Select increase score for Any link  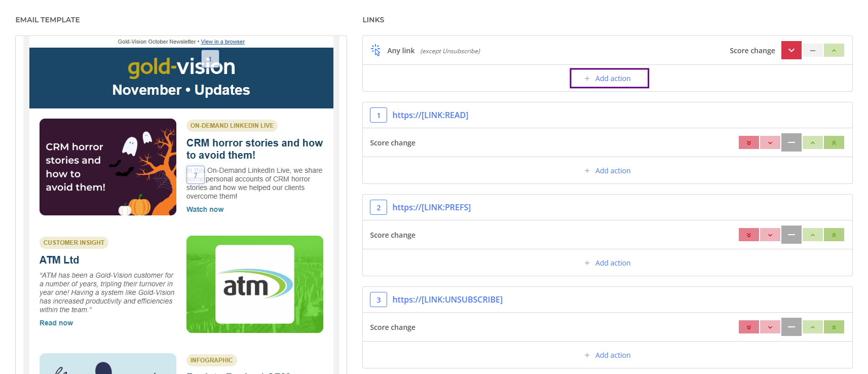834,50
